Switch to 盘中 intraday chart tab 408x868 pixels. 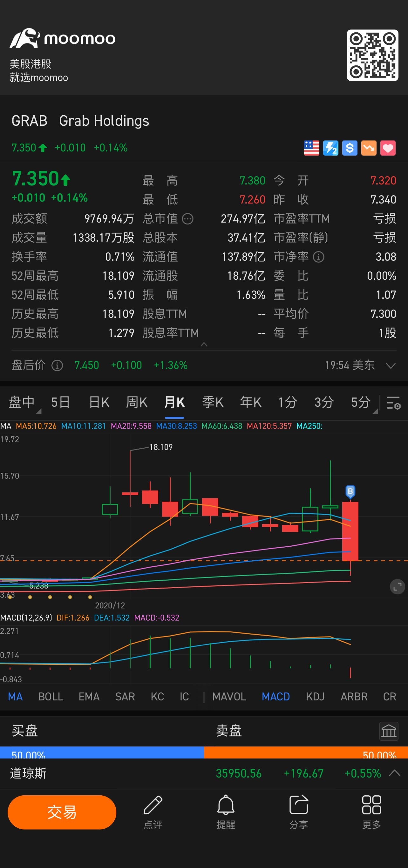click(x=22, y=402)
